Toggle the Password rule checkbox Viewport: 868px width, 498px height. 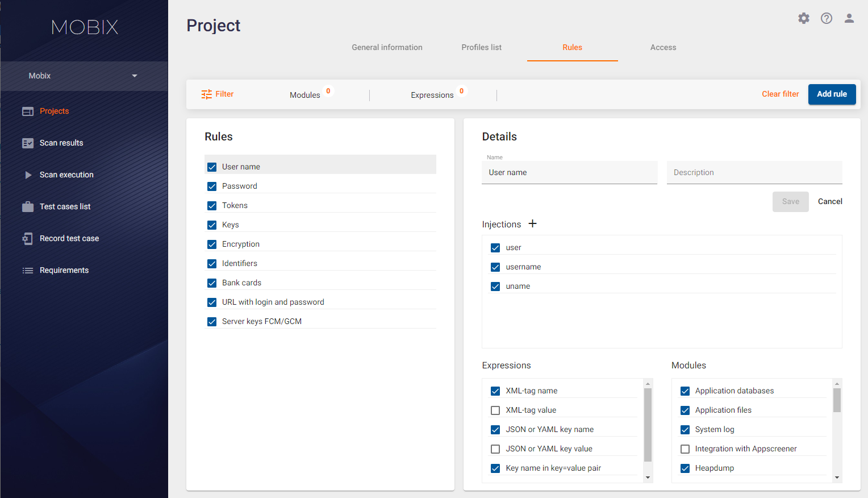pos(212,186)
